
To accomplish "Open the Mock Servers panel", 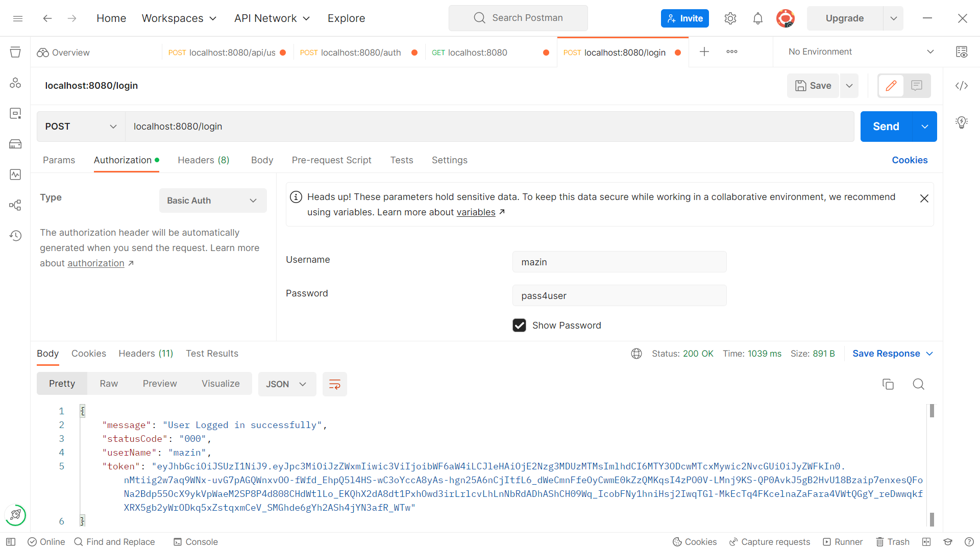I will pos(15,144).
